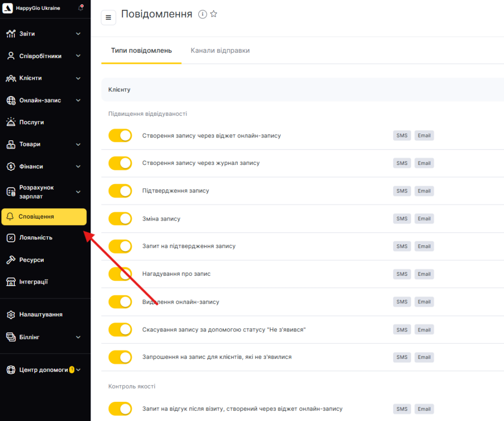Open the Центр допомоги in the sidebar

coord(43,370)
